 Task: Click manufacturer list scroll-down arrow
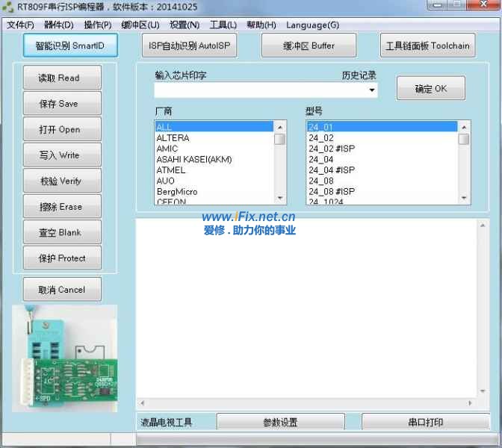[280, 198]
